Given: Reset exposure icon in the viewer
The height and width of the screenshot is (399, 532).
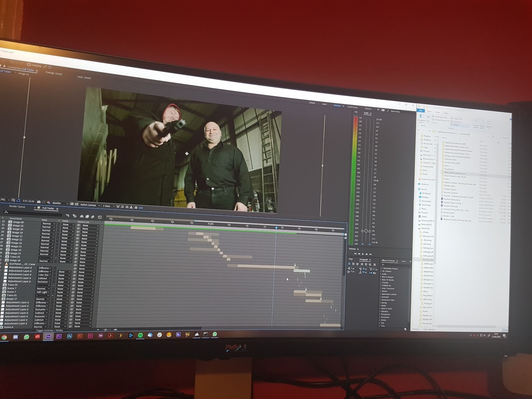Looking at the screenshot, I should point(136,208).
